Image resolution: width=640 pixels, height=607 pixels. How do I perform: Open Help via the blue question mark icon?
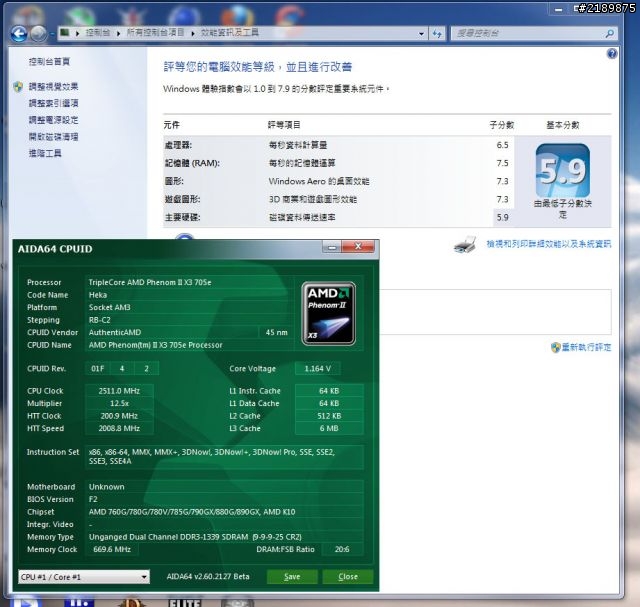(x=611, y=54)
